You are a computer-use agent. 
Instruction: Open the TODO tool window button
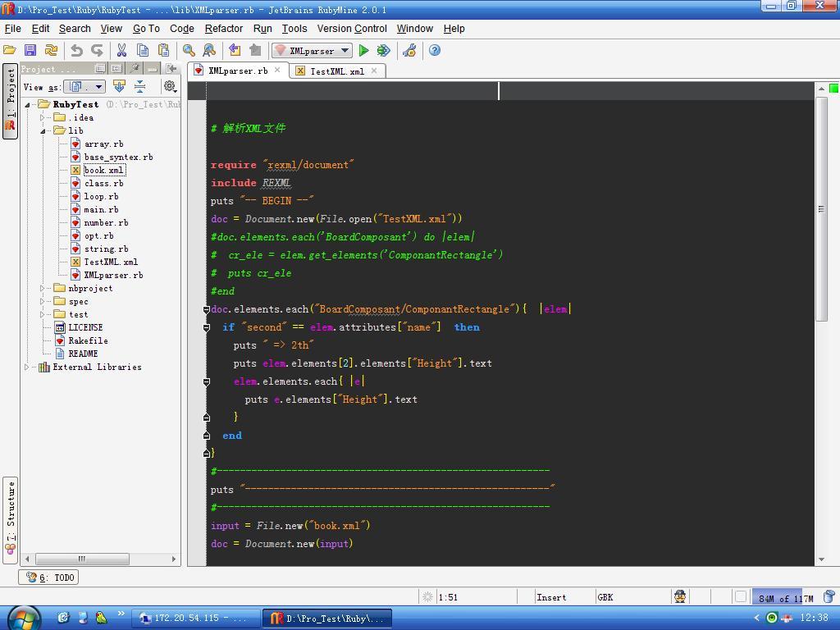(x=48, y=577)
